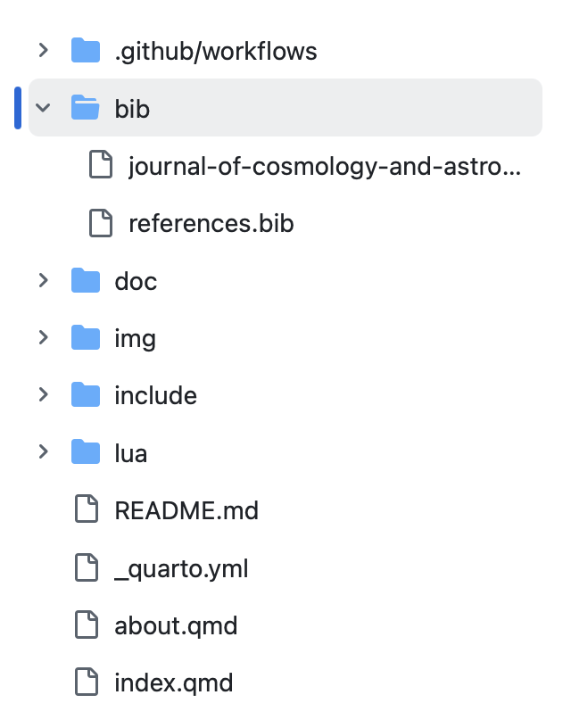Collapse the bib folder chevron
This screenshot has height=728, width=571.
(x=43, y=109)
